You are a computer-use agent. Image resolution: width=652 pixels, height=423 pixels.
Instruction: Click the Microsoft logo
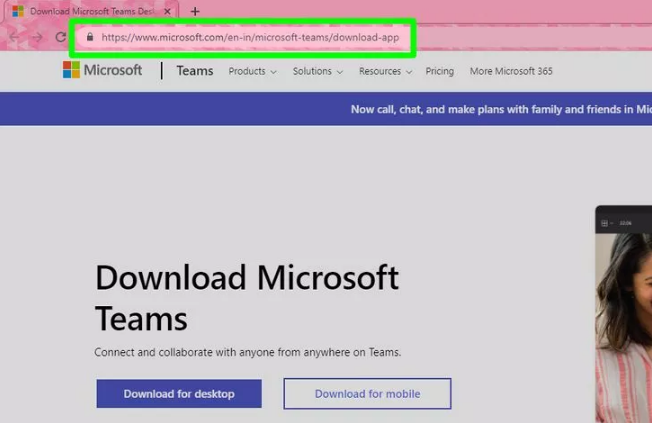point(102,70)
